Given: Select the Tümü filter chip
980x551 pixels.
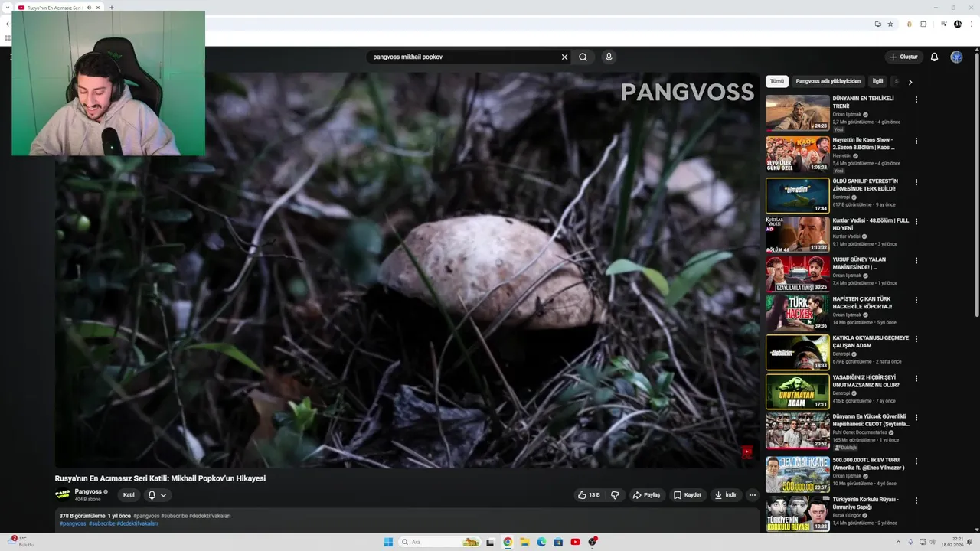Looking at the screenshot, I should tap(777, 81).
